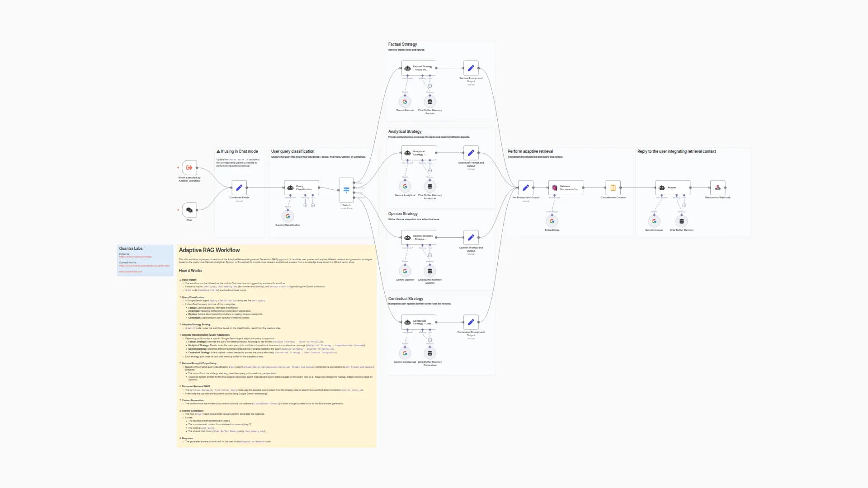Select the Set Prompt and Output node
Screen dimensions: 868x488
coord(526,188)
